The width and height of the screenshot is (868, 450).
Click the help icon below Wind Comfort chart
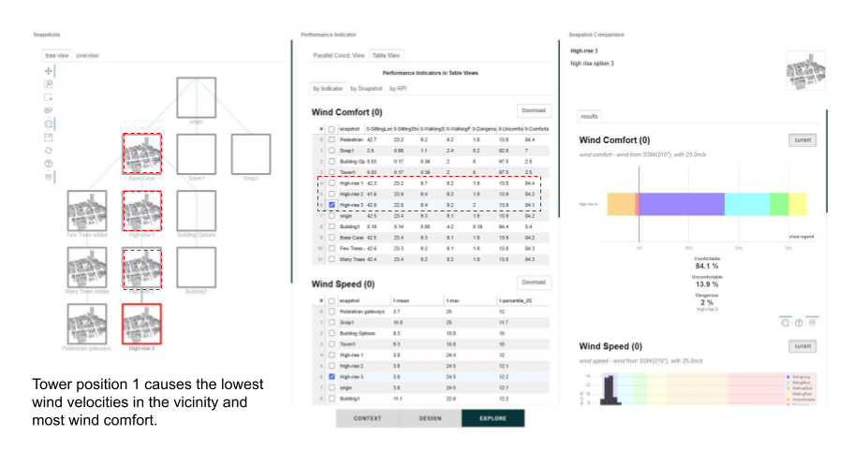click(797, 322)
